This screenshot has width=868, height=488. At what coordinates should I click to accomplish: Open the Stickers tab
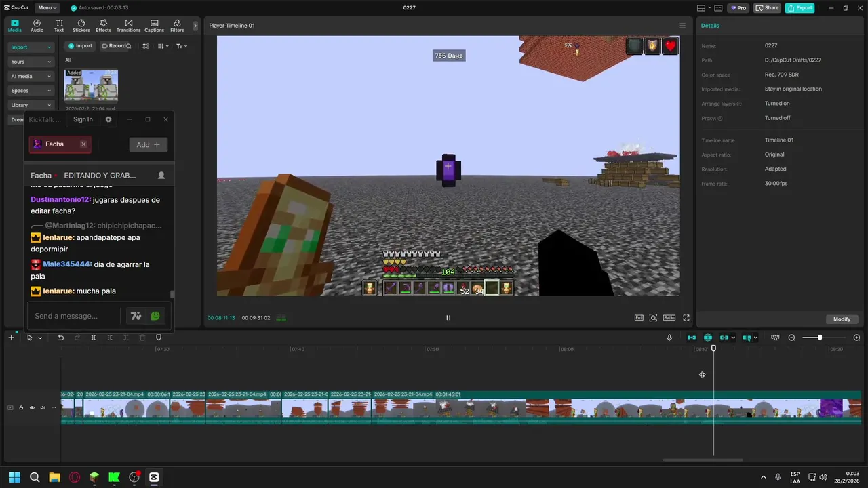click(81, 26)
